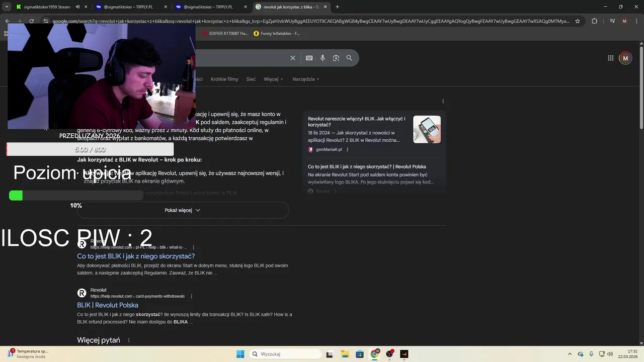Expand the overview with 'Pokaż więcej'

[183, 210]
